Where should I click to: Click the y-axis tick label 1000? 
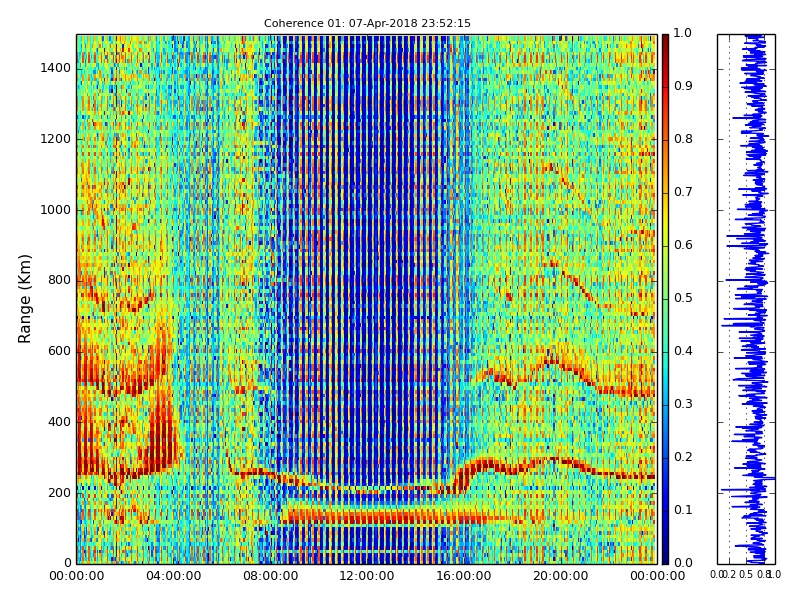pos(56,210)
